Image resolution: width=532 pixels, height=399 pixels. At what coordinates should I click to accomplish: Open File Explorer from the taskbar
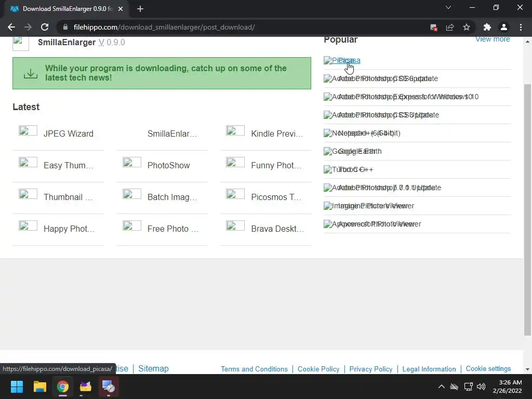[39, 387]
